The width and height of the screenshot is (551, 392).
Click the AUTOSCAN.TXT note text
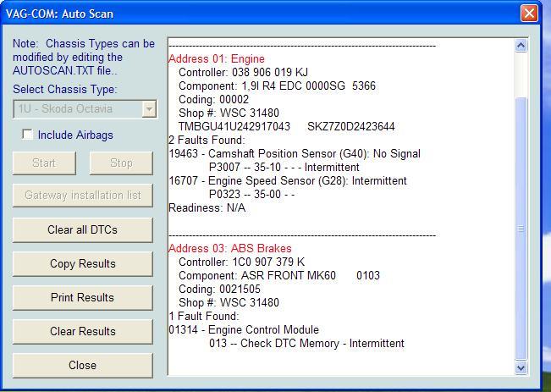[x=83, y=57]
